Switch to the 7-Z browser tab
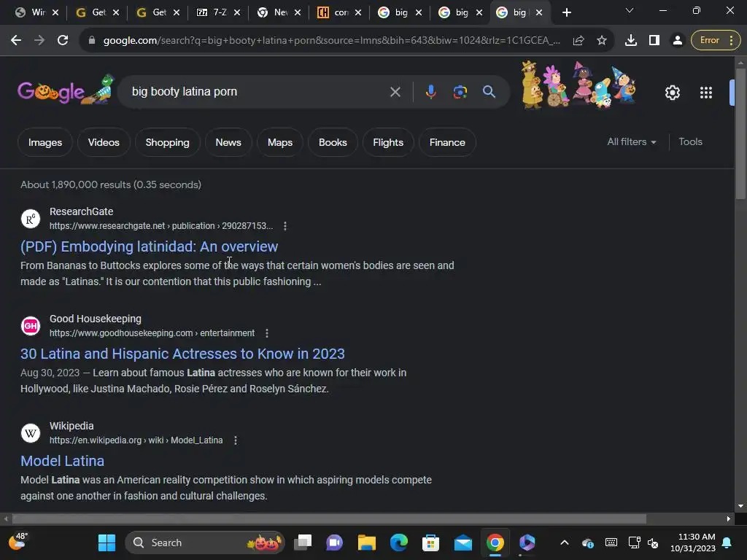 point(218,13)
